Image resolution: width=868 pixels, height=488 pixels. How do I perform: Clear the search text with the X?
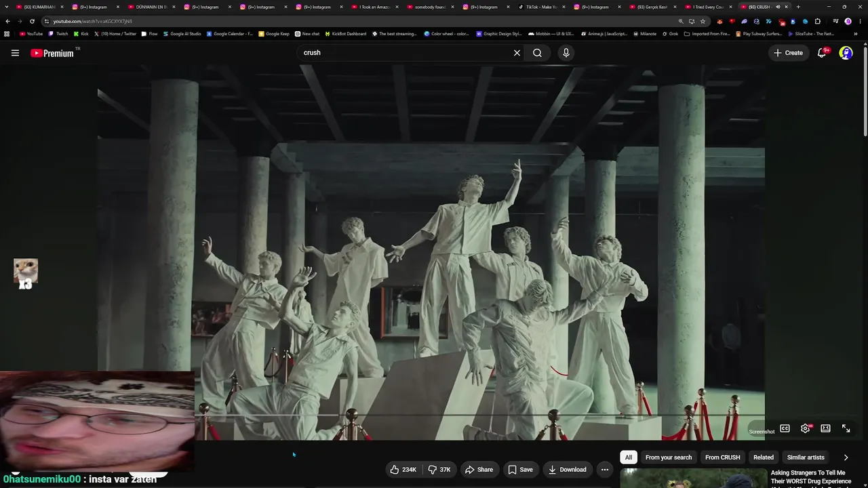(517, 53)
